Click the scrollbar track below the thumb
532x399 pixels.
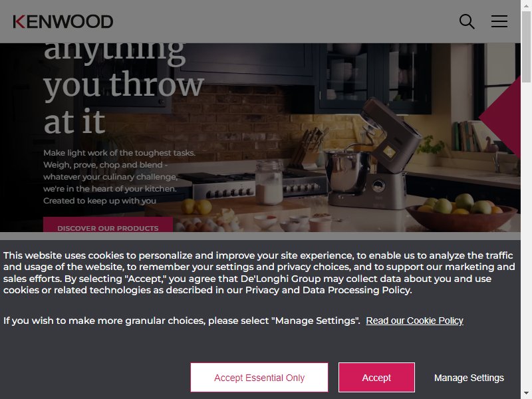click(x=526, y=234)
